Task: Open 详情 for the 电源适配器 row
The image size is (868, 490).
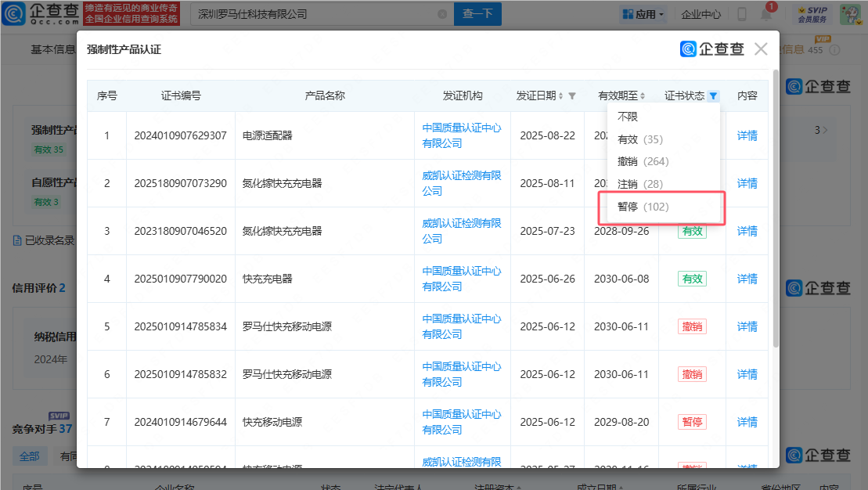Action: coord(747,135)
